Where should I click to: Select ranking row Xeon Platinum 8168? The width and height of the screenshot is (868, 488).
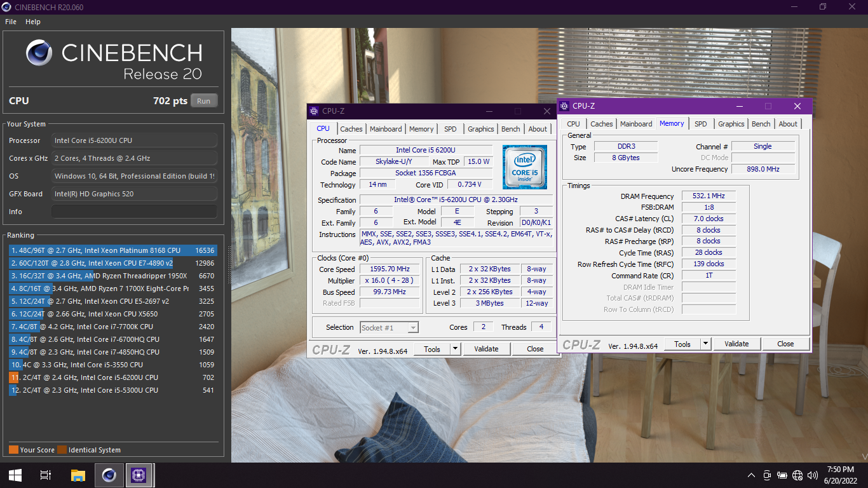[113, 250]
